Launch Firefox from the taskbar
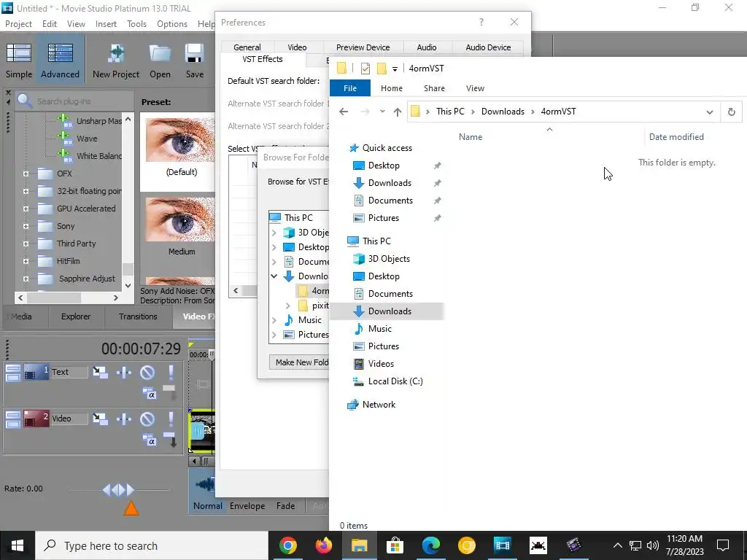Viewport: 747px width, 560px height. (x=324, y=545)
